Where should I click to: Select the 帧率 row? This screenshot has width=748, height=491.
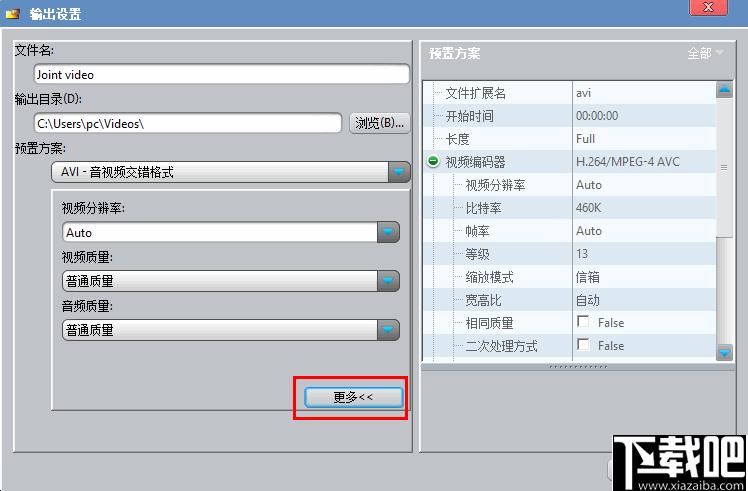570,231
